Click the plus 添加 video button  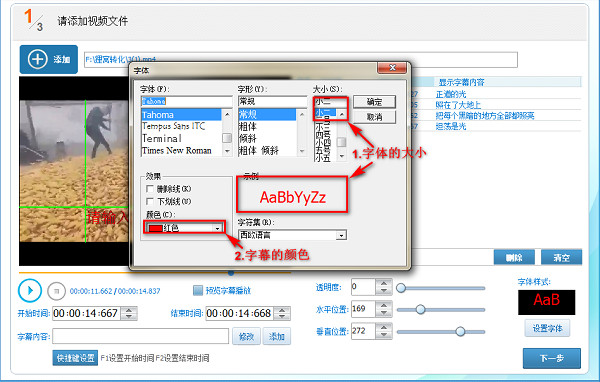49,59
